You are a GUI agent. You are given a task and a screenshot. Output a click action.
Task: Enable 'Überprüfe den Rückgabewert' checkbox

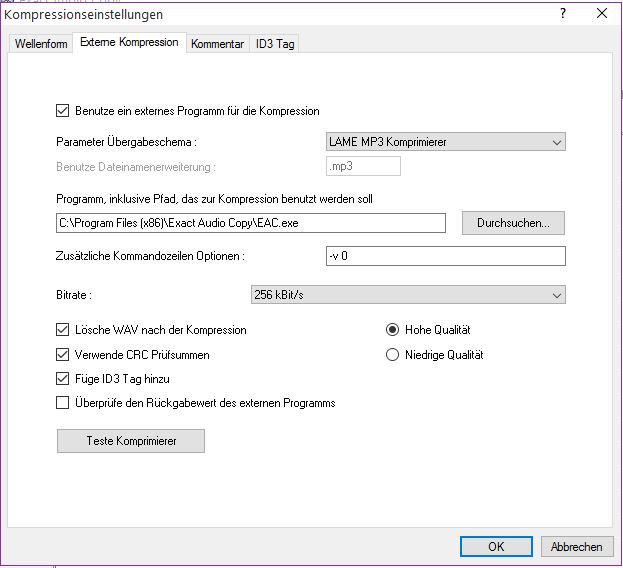click(x=65, y=403)
